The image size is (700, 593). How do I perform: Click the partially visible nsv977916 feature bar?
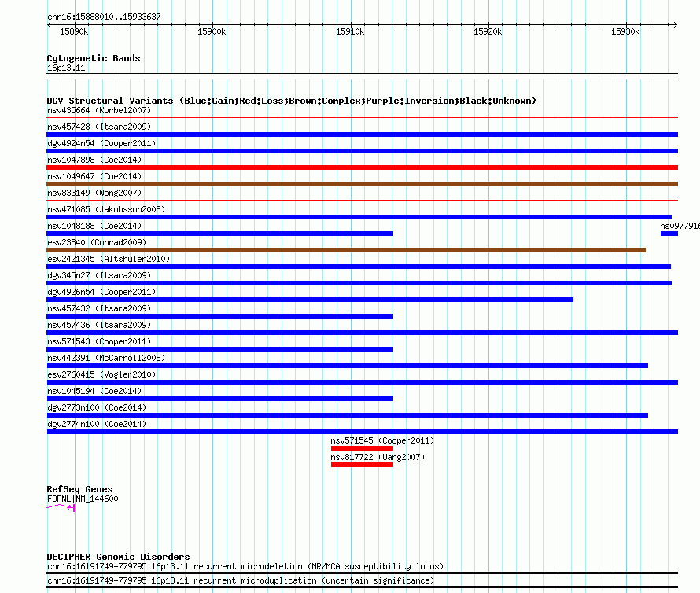[669, 234]
